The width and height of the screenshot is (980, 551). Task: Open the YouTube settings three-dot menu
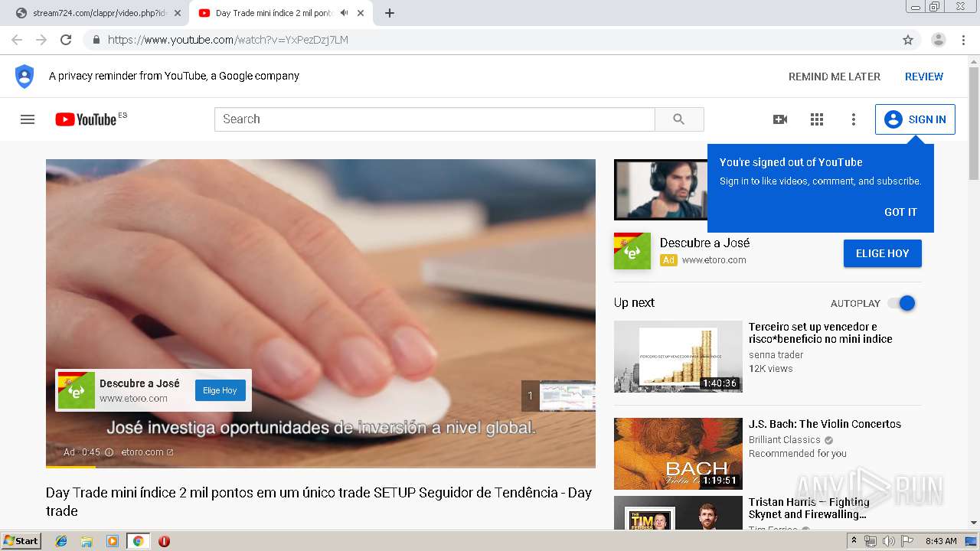click(x=854, y=119)
